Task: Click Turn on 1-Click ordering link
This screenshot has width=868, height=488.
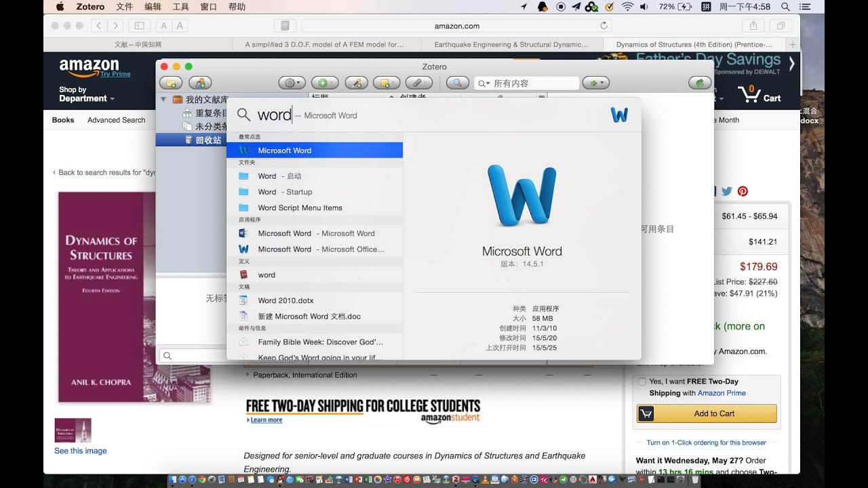Action: point(706,443)
